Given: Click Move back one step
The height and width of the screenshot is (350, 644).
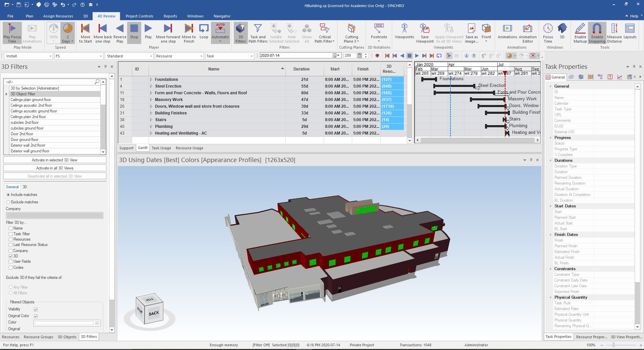Looking at the screenshot, I should coord(103,33).
